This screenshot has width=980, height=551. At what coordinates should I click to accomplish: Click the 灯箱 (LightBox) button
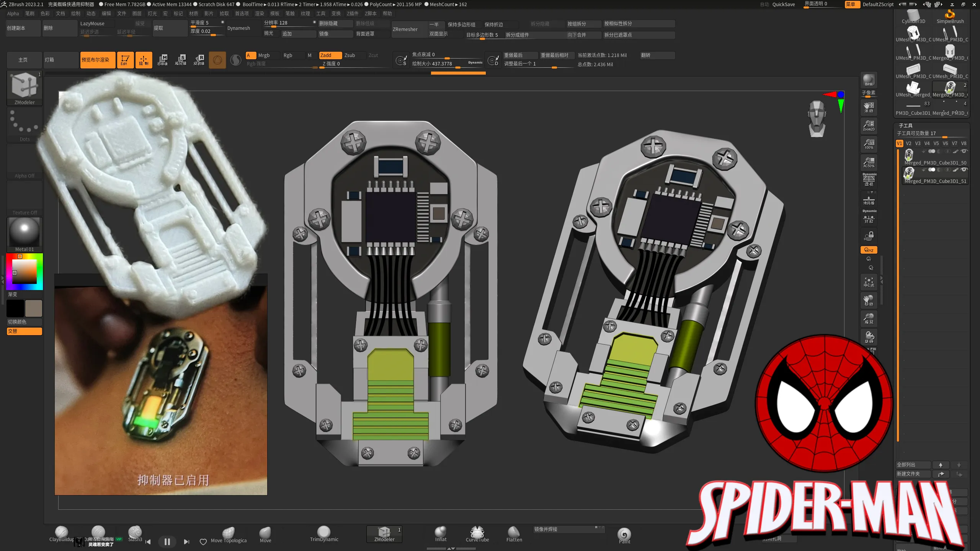coord(61,60)
